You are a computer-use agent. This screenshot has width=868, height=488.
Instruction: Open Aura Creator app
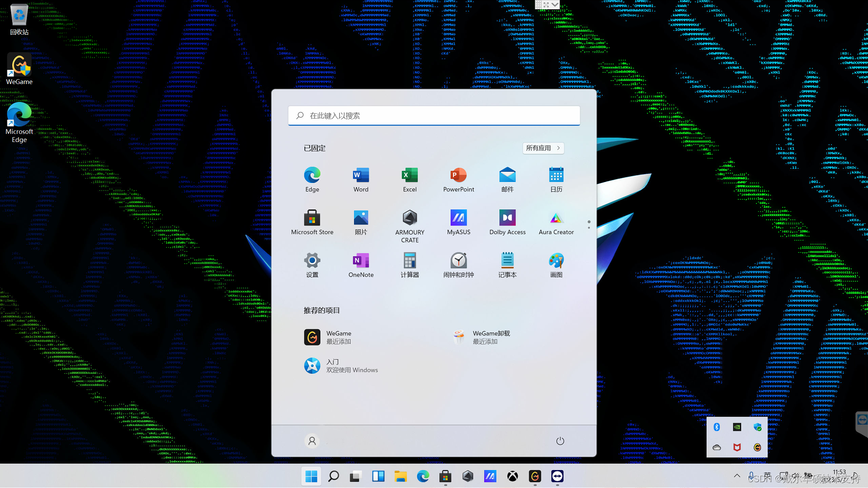(556, 223)
